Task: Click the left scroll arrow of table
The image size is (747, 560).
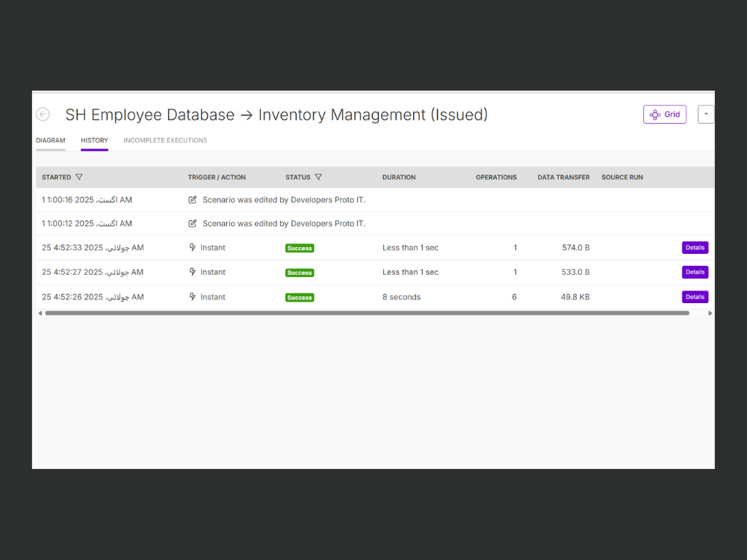Action: click(40, 314)
